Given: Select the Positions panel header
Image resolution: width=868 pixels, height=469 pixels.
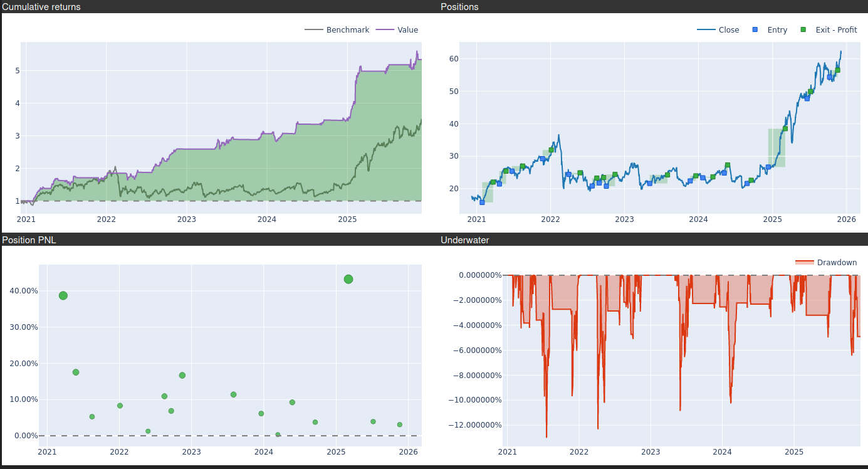Looking at the screenshot, I should tap(459, 7).
